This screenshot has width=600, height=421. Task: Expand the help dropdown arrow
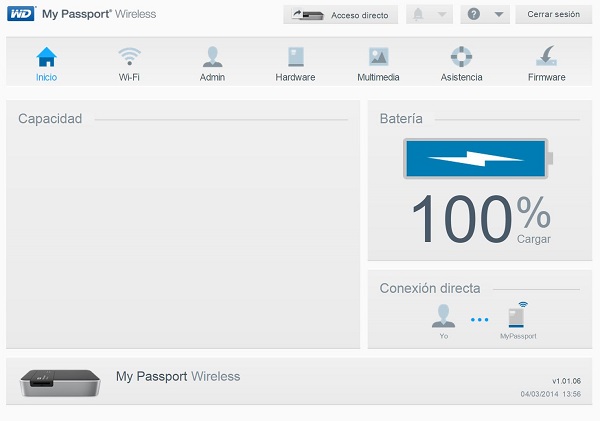pos(499,15)
